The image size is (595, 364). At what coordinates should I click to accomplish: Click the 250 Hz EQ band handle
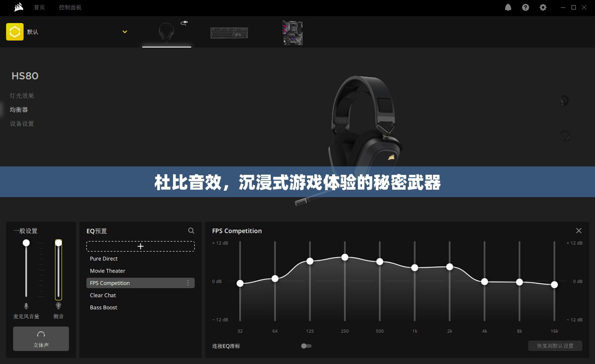tap(345, 257)
